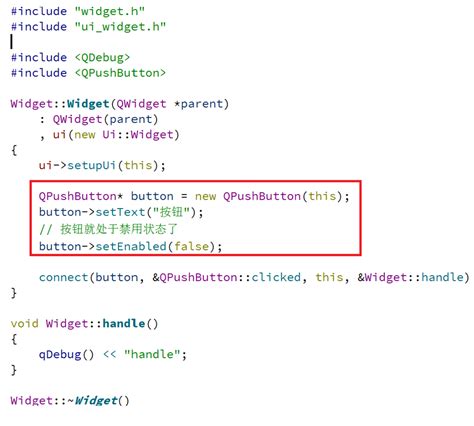Click &QPushButton::clicked signal argument
The width and height of the screenshot is (474, 426).
click(x=227, y=277)
